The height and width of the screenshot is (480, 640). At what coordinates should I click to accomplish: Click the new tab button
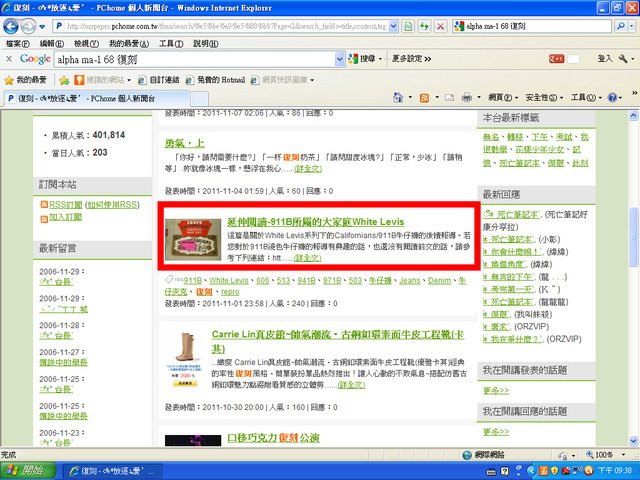pos(200,99)
